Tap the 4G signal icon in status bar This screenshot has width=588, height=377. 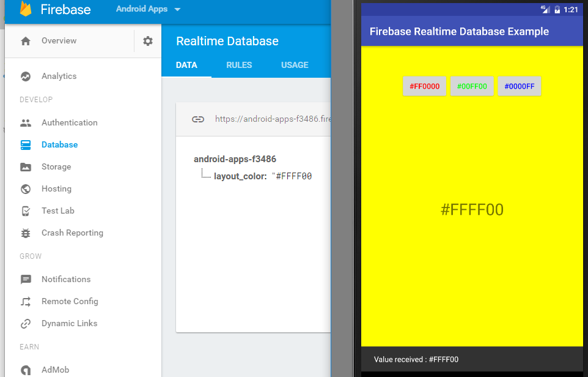pos(545,9)
